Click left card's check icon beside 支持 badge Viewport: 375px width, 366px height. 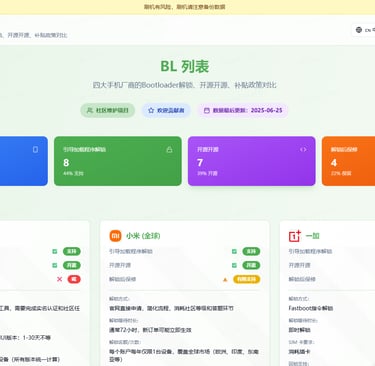coord(55,251)
